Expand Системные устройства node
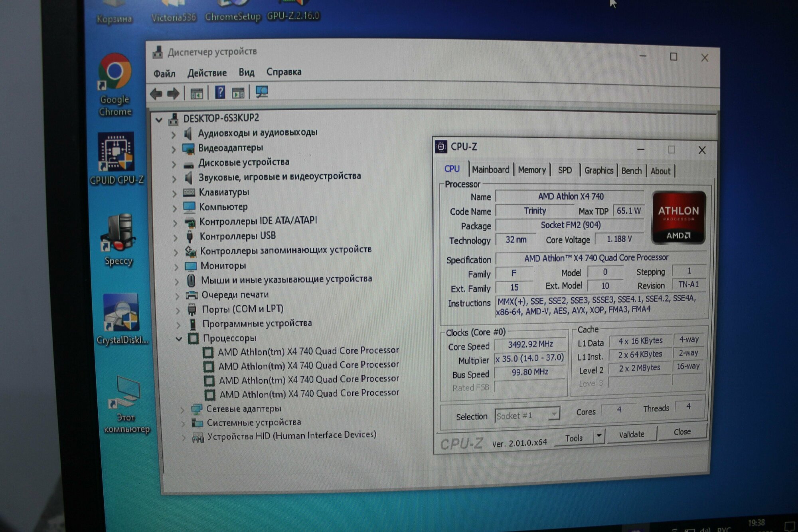This screenshot has width=798, height=532. (x=183, y=423)
